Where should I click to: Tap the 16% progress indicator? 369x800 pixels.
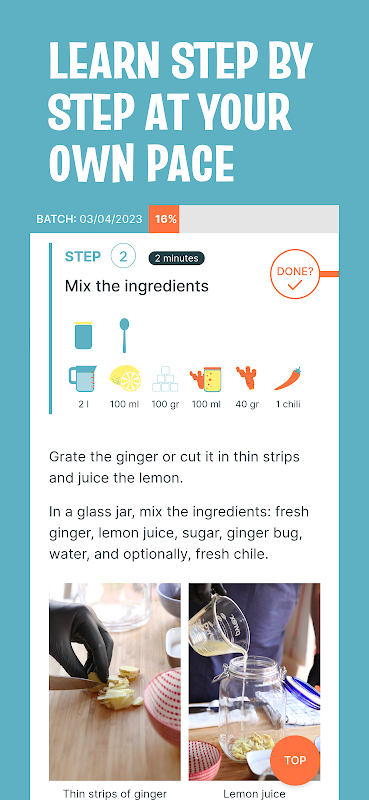coord(164,219)
